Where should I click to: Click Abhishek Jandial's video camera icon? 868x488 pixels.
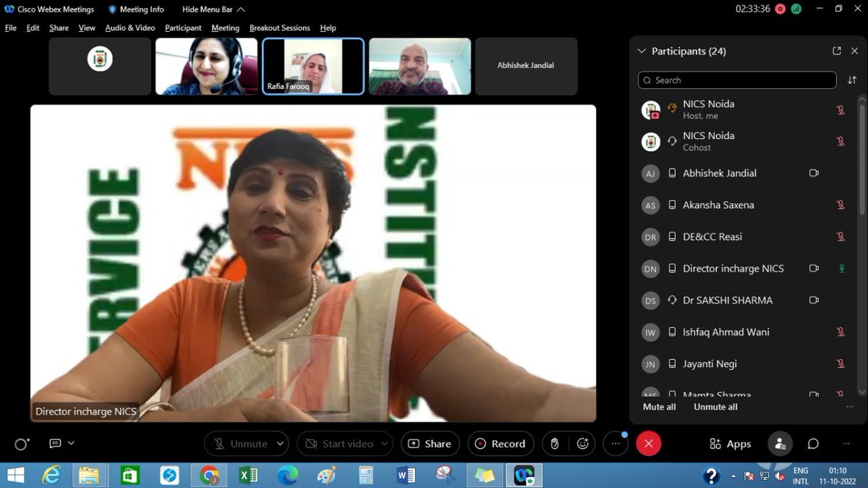(x=814, y=173)
